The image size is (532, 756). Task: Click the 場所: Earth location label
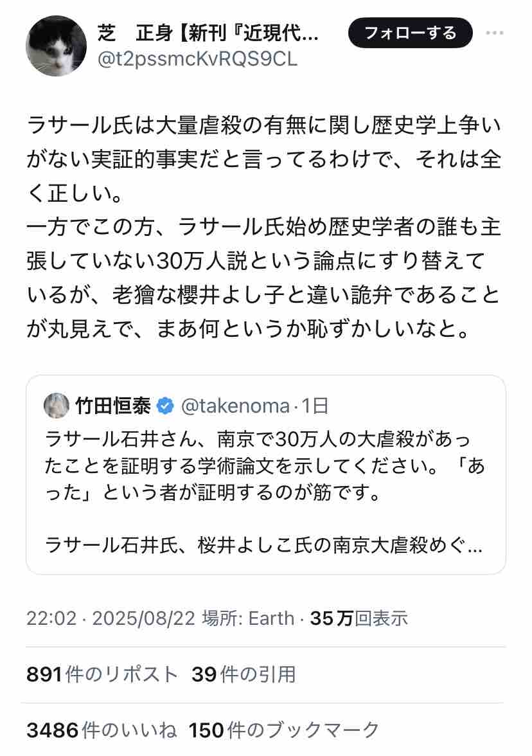click(x=248, y=618)
